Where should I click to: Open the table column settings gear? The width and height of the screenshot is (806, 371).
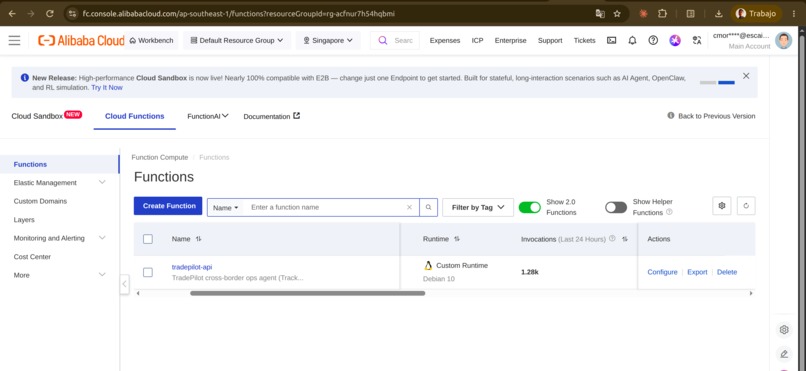722,206
